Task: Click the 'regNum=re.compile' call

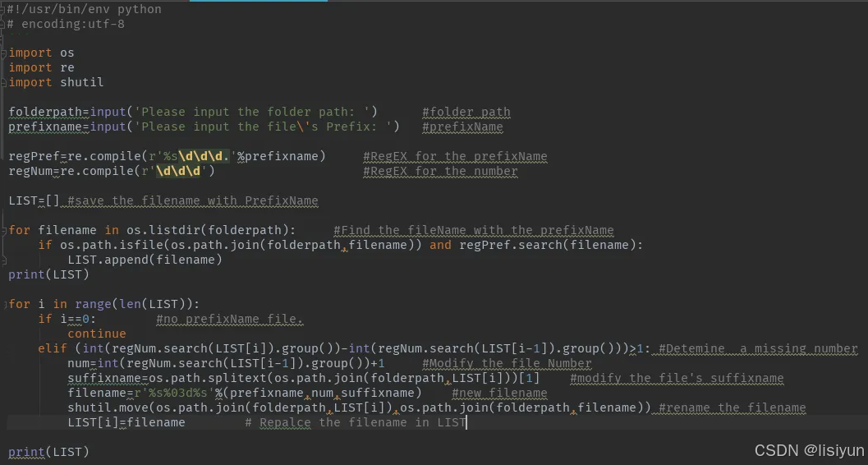Action: (x=71, y=171)
